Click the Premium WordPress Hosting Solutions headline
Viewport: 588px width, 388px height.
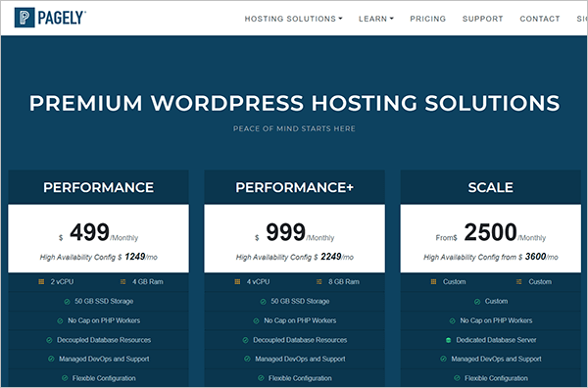[x=294, y=103]
